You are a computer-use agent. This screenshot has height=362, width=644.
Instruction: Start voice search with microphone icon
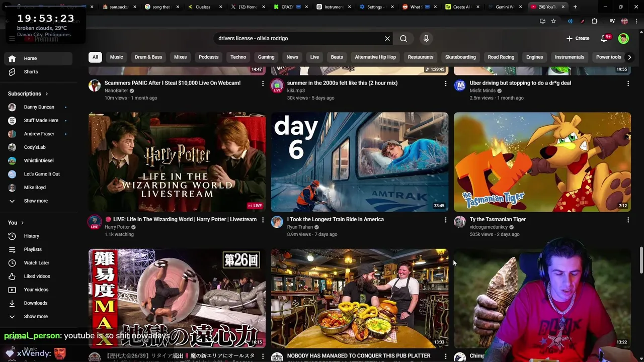pyautogui.click(x=426, y=38)
